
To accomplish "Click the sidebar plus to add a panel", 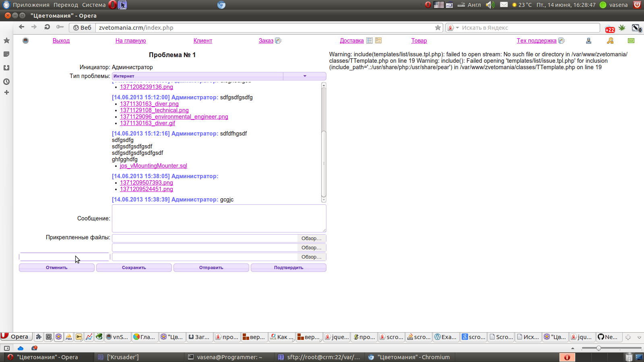I will [6, 93].
